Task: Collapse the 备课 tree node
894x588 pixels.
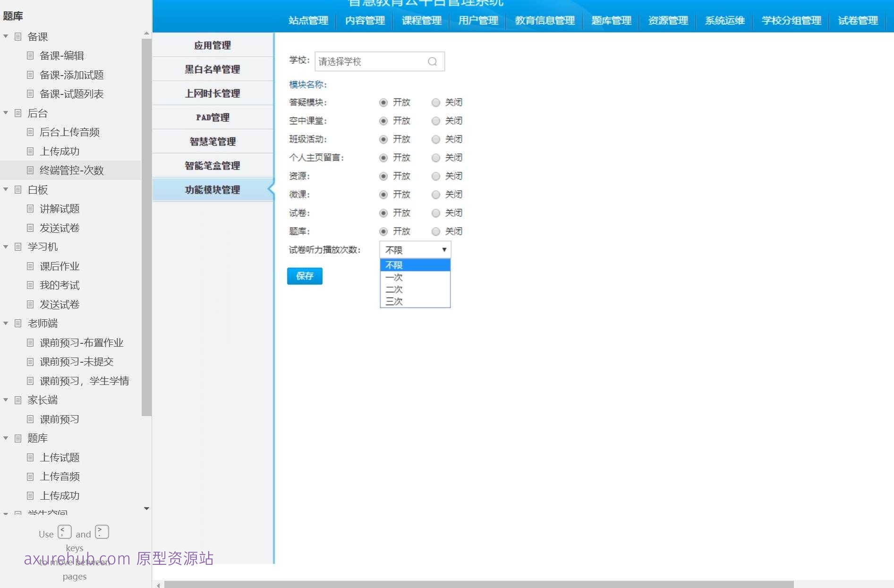Action: [x=6, y=36]
